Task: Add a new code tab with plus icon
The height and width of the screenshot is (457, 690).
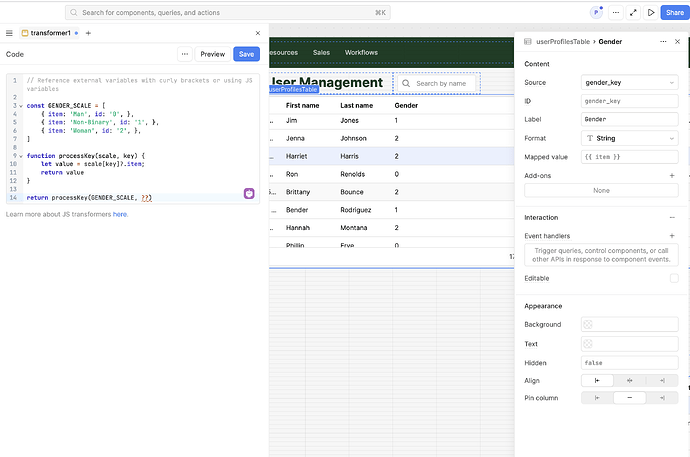Action: tap(88, 33)
